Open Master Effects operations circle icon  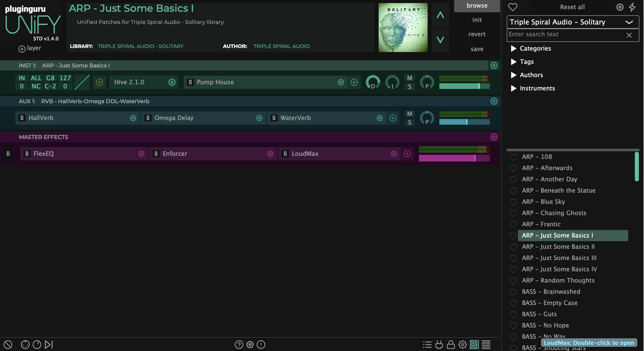(x=494, y=137)
